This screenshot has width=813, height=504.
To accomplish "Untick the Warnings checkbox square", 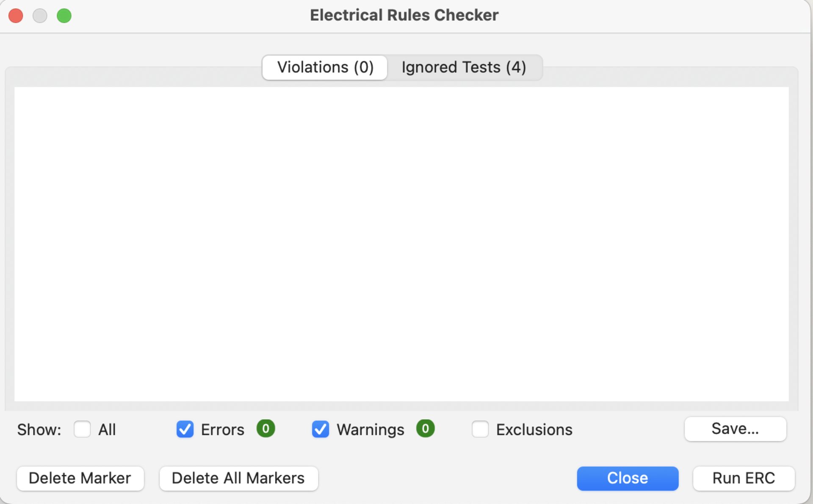I will [x=321, y=429].
